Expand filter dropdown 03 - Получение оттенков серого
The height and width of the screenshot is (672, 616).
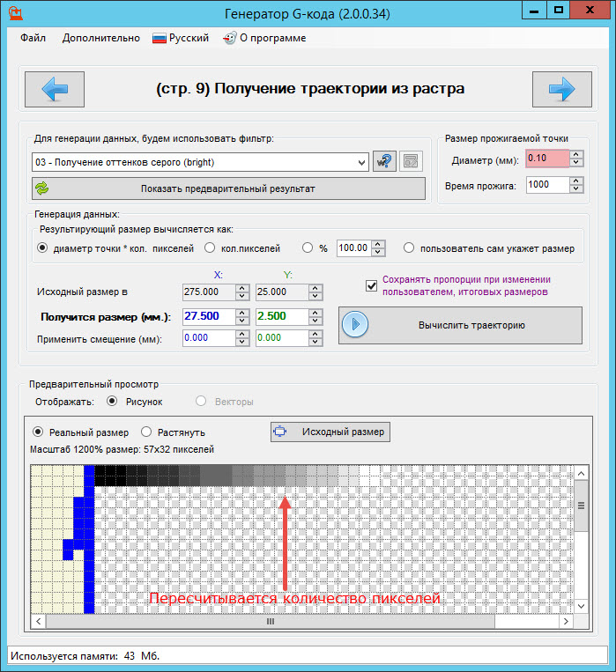coord(361,162)
